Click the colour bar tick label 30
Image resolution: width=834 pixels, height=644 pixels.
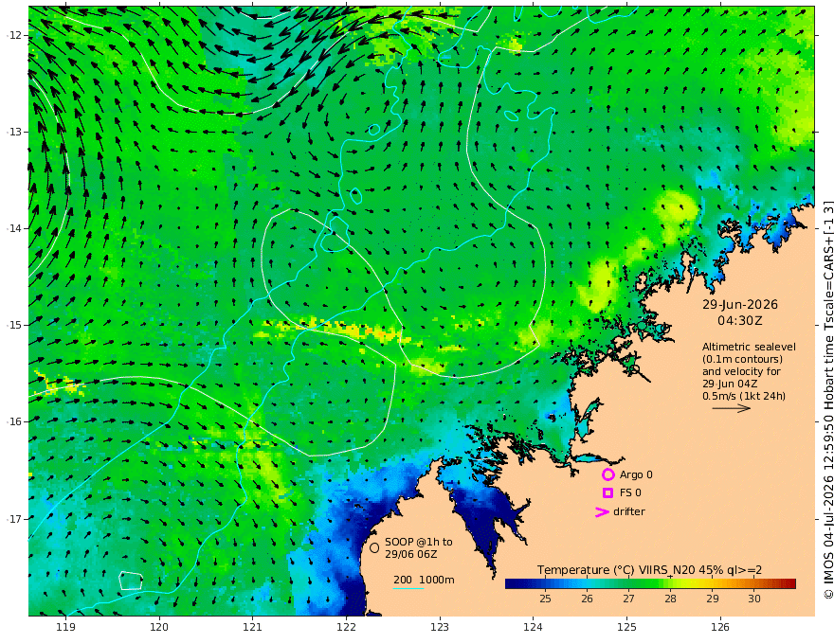(x=754, y=599)
